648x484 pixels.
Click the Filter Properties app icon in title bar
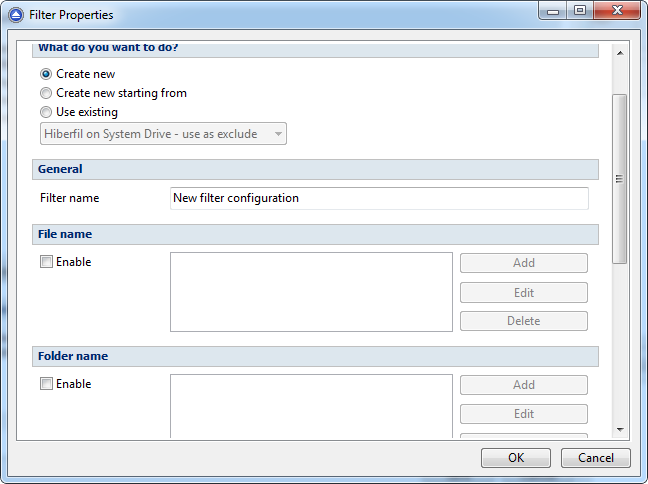tap(16, 15)
